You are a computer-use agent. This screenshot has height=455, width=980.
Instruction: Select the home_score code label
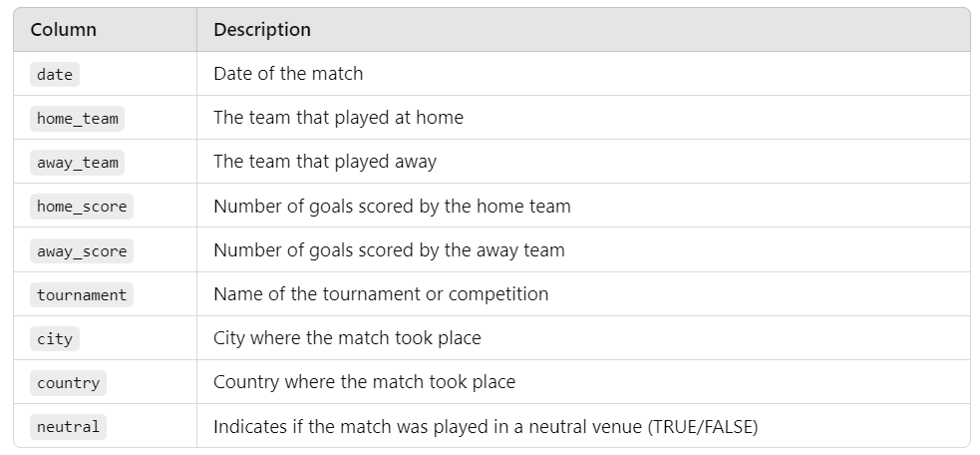click(82, 207)
